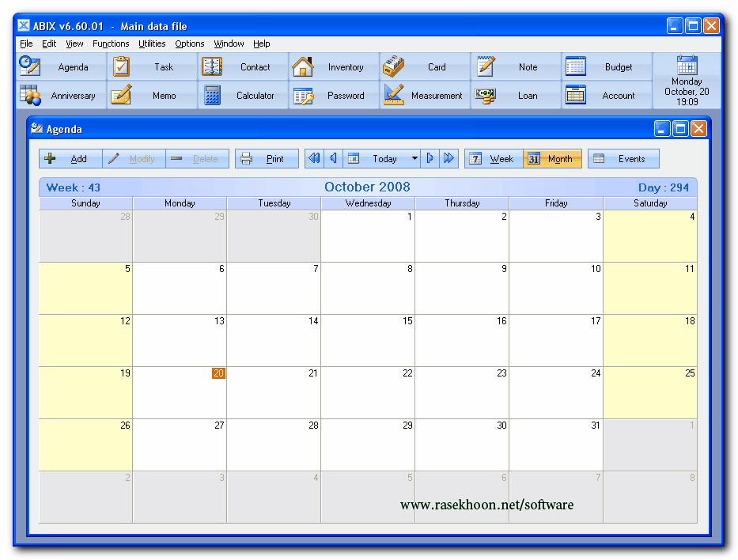Image resolution: width=738 pixels, height=560 pixels.
Task: Launch the Inventory house icon
Action: (x=302, y=66)
